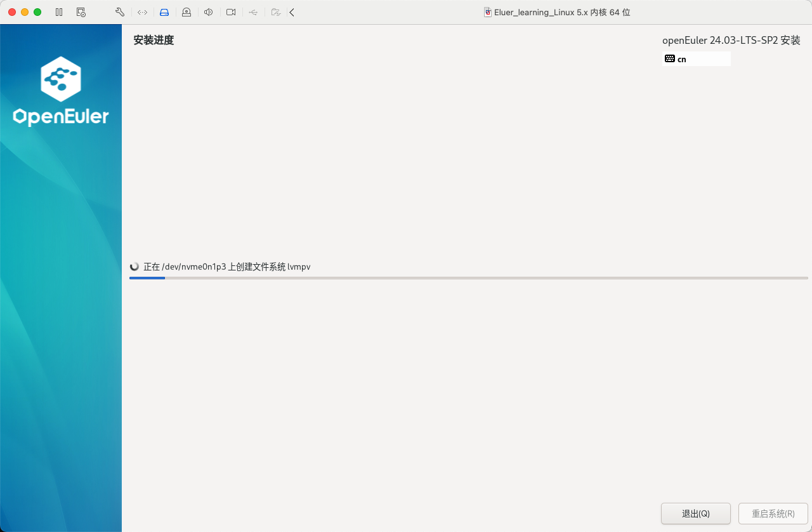
Task: Click the sound speaker icon
Action: coord(209,12)
